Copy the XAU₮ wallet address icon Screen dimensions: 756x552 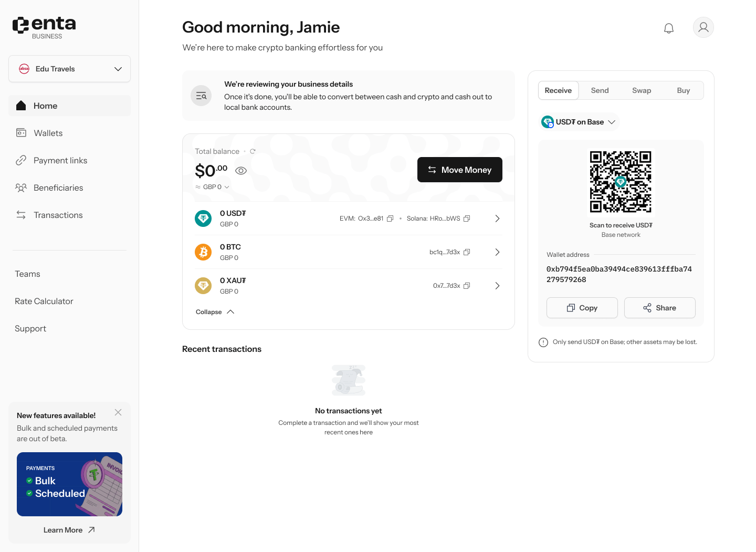(x=467, y=286)
